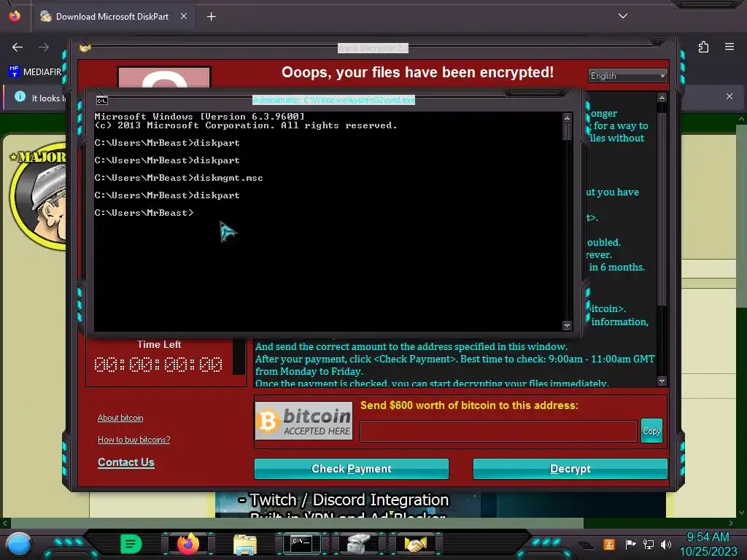
Task: Click the About bitcoin link
Action: pos(120,418)
